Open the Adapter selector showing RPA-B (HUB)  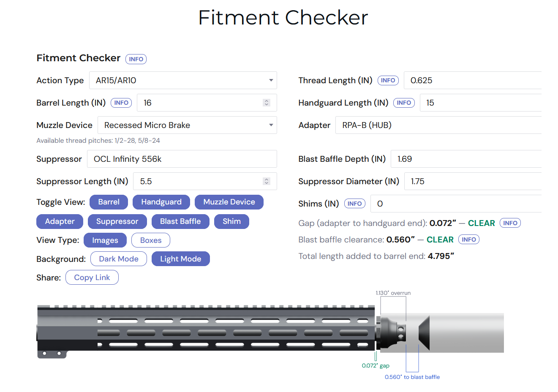(x=438, y=125)
